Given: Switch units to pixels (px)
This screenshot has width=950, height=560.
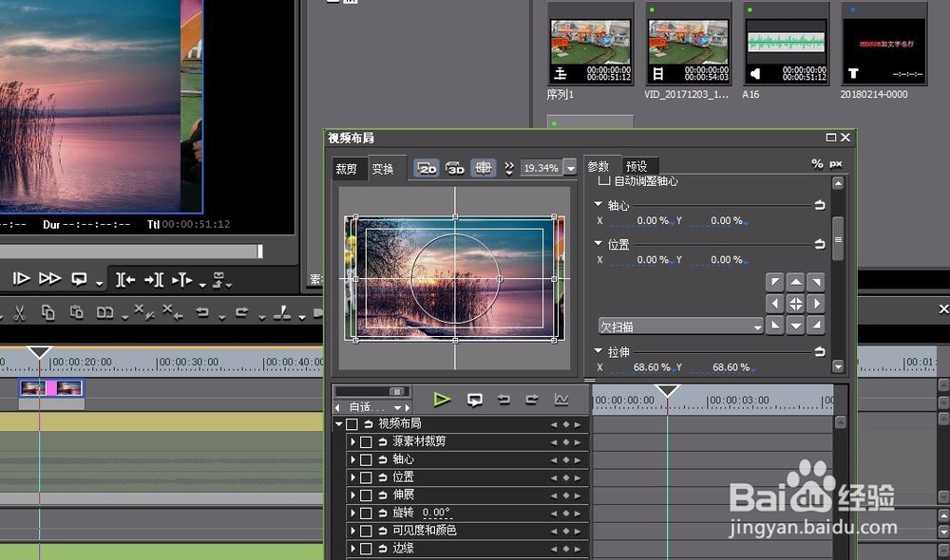Looking at the screenshot, I should 836,164.
